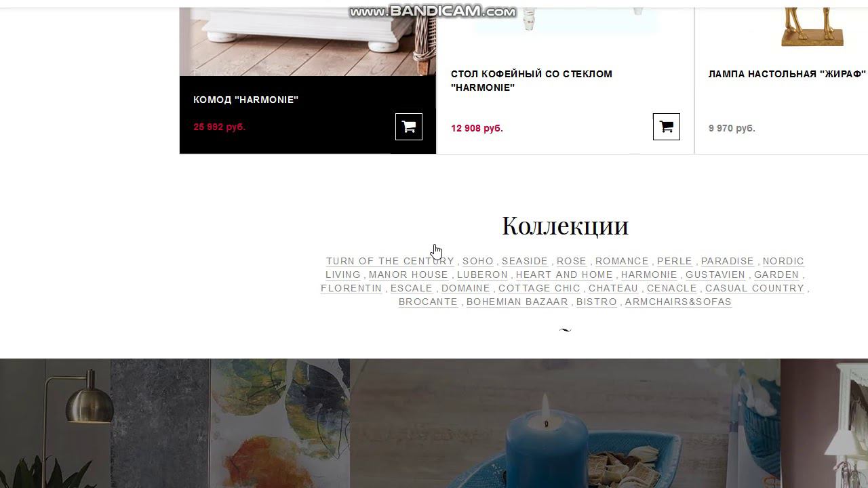Image resolution: width=868 pixels, height=488 pixels.
Task: Open the Paradise collection link
Action: pyautogui.click(x=728, y=261)
